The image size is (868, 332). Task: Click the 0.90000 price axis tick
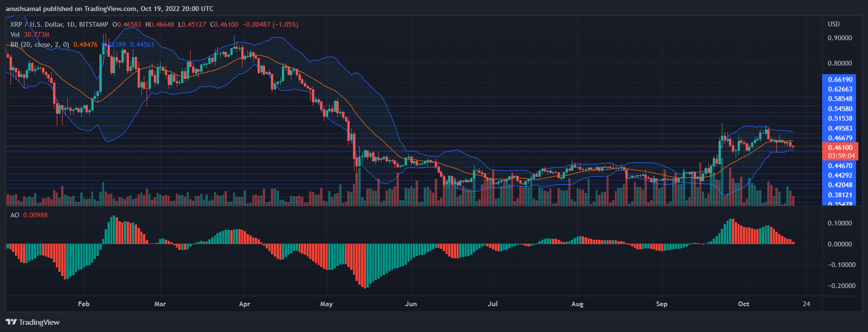839,38
